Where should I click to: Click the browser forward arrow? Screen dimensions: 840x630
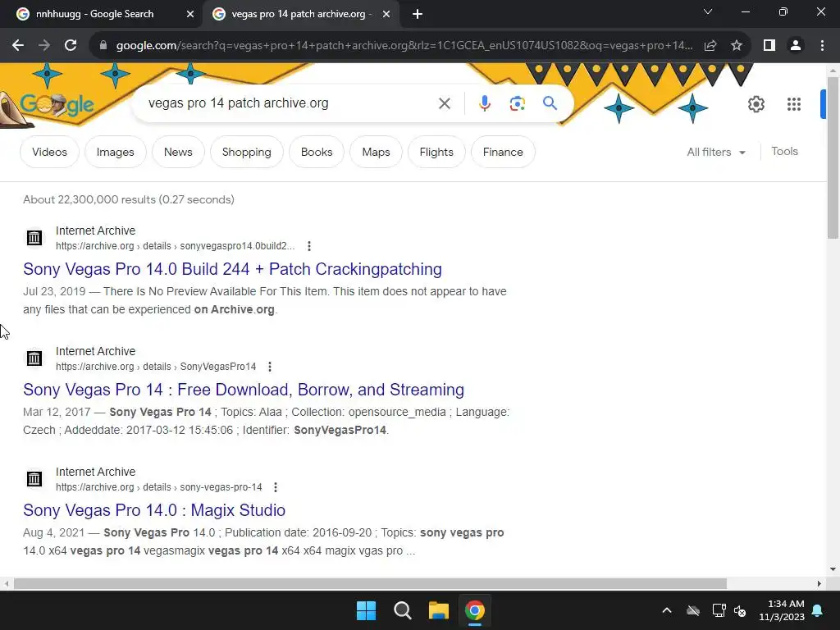pos(44,46)
